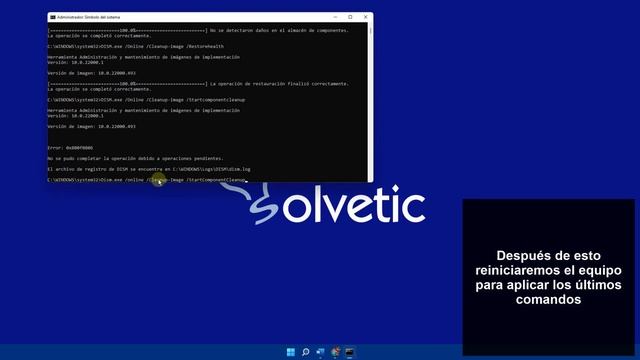640x360 pixels.
Task: Open taskbar Search magnifier
Action: (x=305, y=352)
